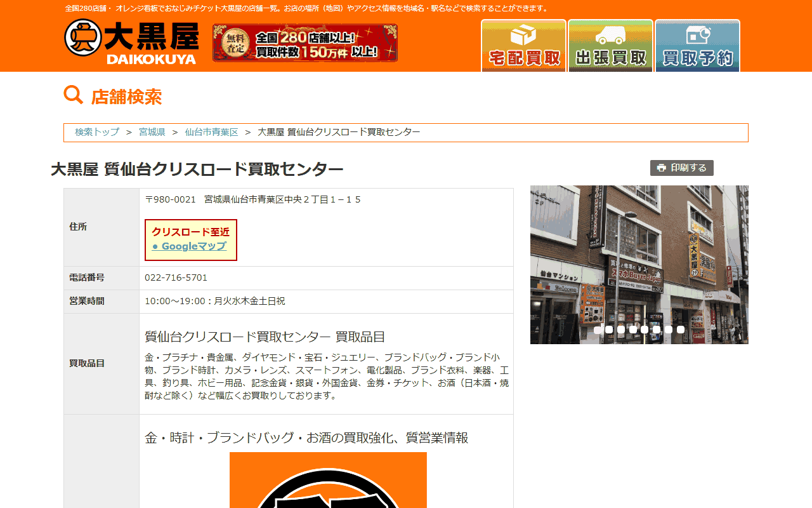Click the business hours 10:00〜19:00 text

[215, 301]
